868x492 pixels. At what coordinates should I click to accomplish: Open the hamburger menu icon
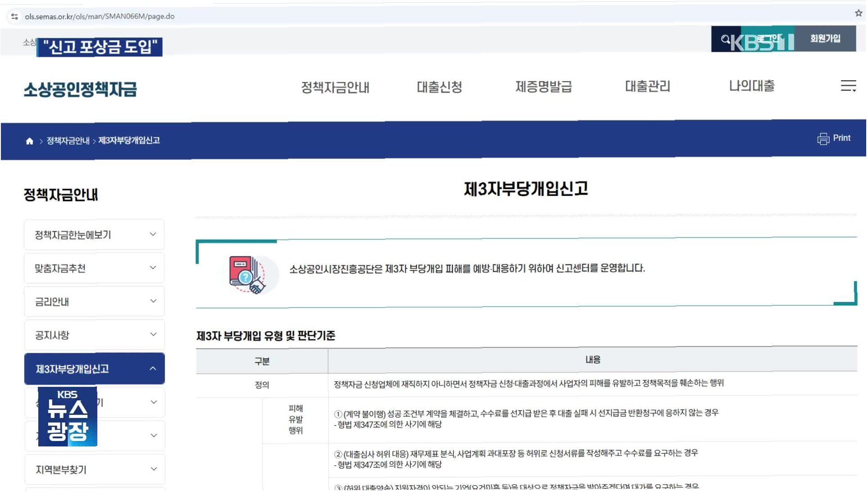pyautogui.click(x=848, y=86)
